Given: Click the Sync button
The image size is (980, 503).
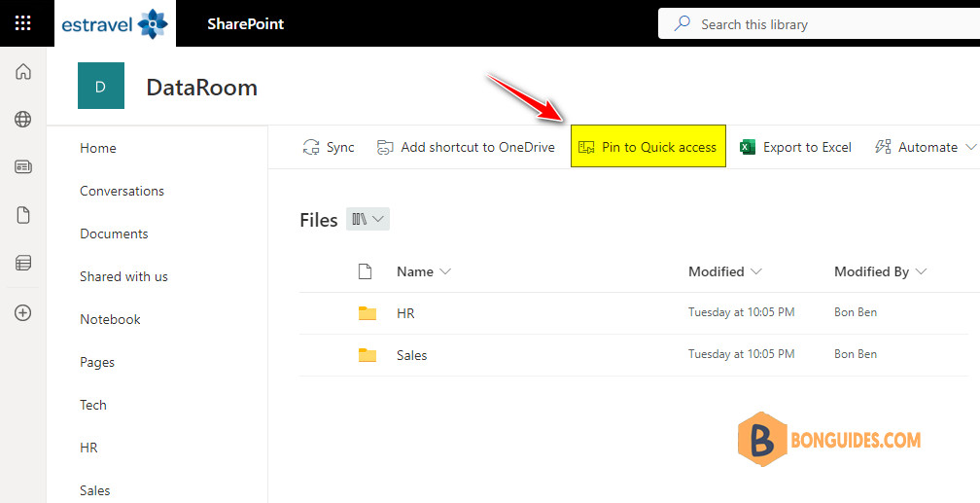Looking at the screenshot, I should 329,147.
